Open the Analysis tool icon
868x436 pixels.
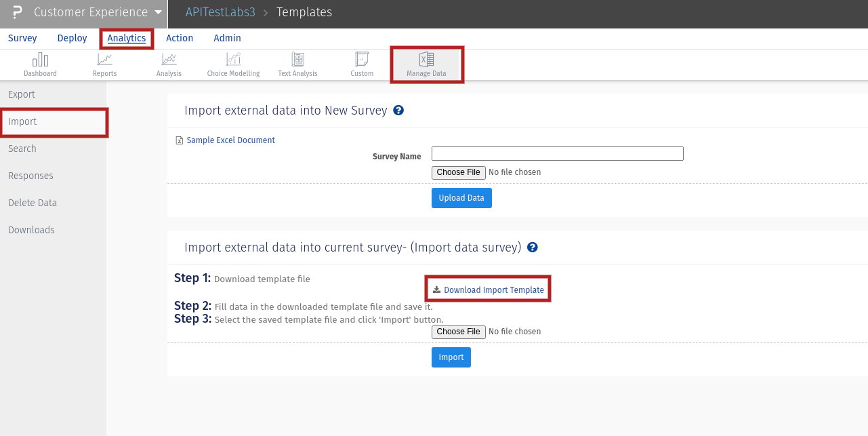pyautogui.click(x=169, y=60)
